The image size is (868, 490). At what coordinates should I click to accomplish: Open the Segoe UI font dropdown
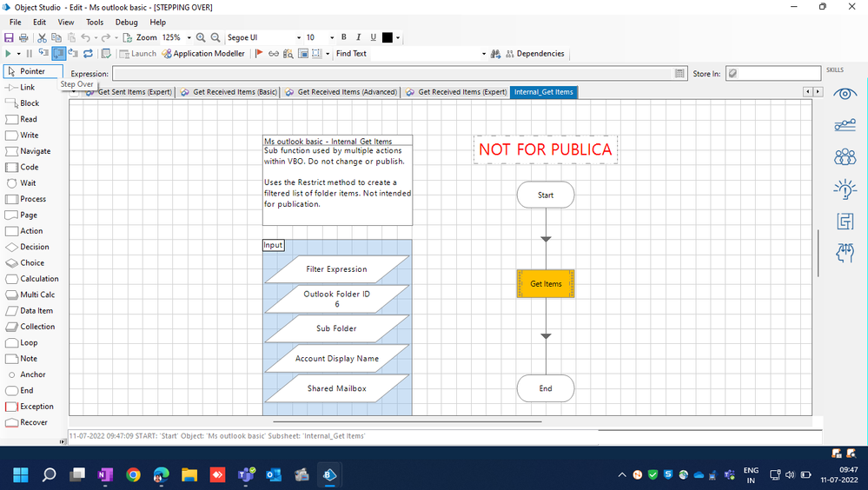(295, 38)
